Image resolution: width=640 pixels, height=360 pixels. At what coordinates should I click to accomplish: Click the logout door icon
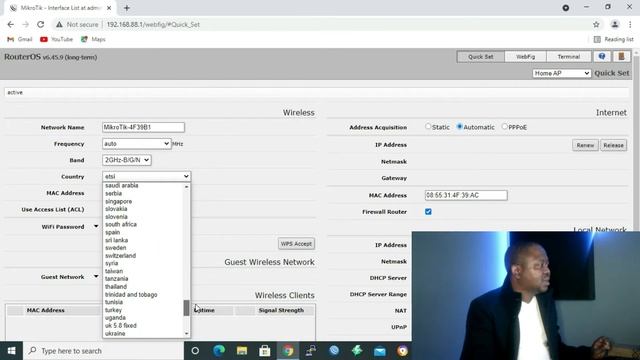click(621, 57)
